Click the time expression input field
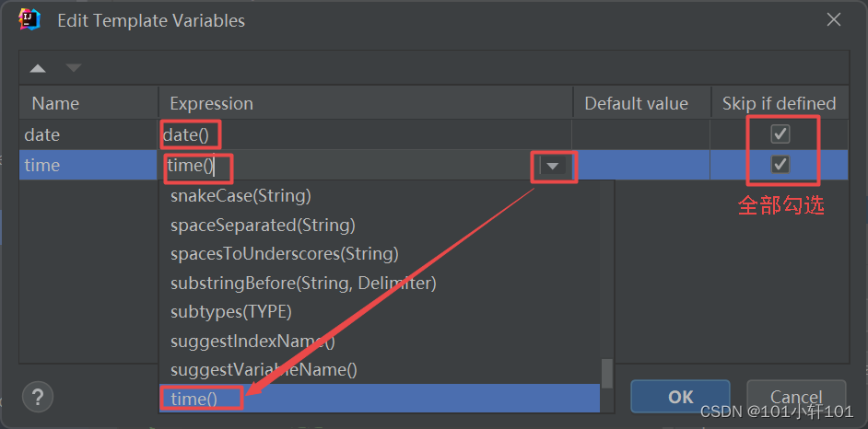The image size is (868, 429). click(350, 166)
